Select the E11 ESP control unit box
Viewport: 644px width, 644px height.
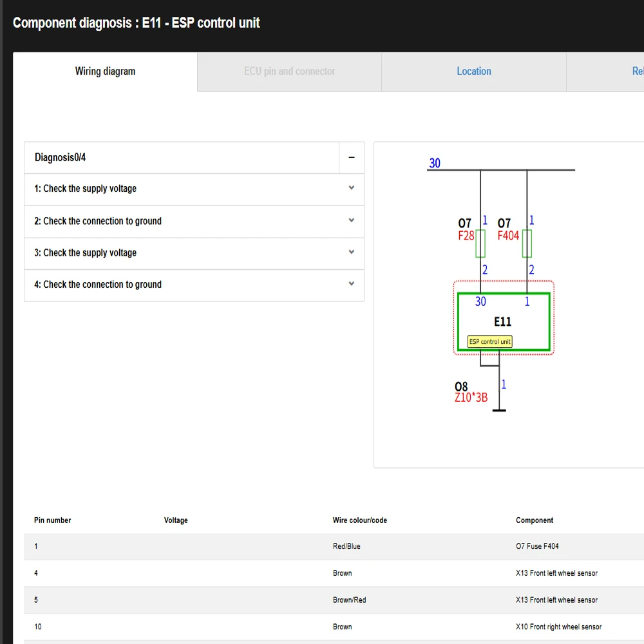[504, 321]
